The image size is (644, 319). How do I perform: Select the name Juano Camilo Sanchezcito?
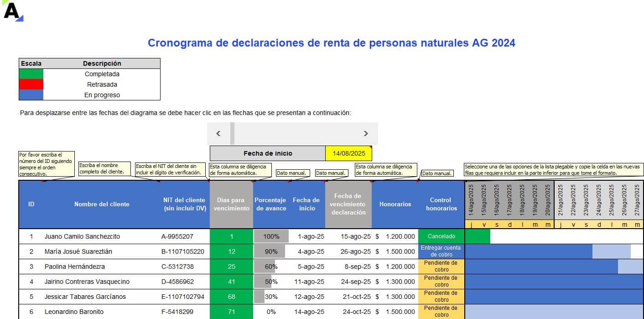83,236
